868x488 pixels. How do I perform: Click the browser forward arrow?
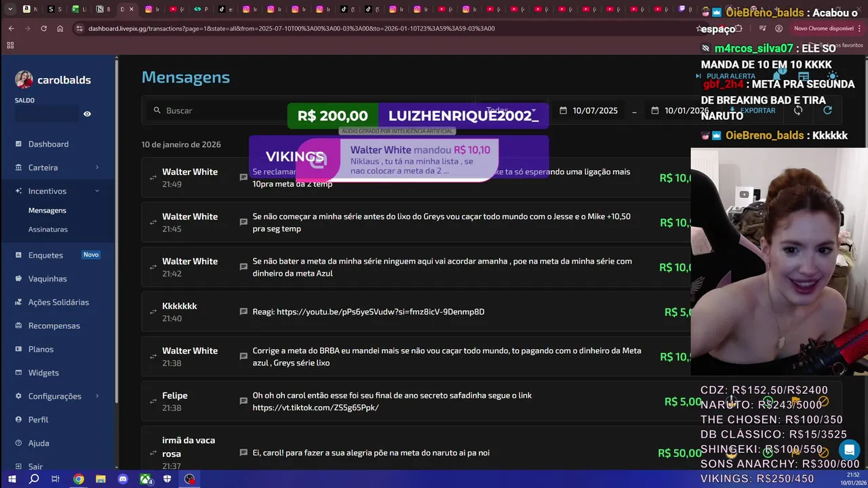coord(27,28)
